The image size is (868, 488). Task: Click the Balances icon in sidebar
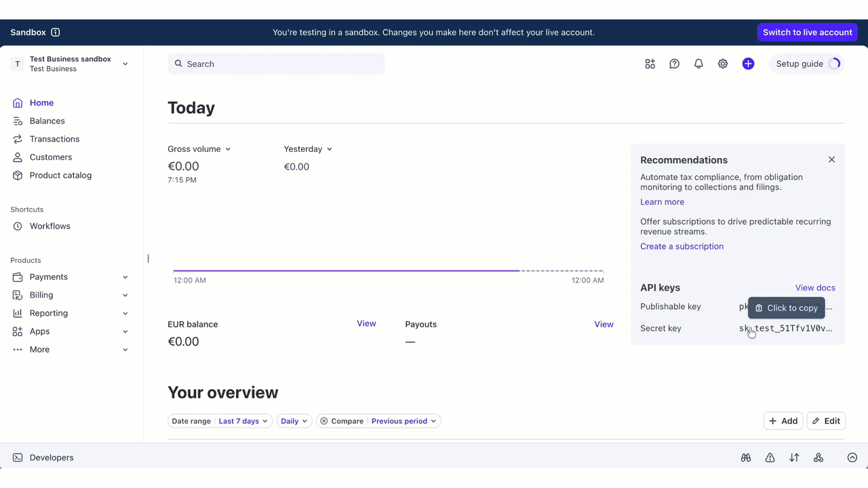(18, 121)
